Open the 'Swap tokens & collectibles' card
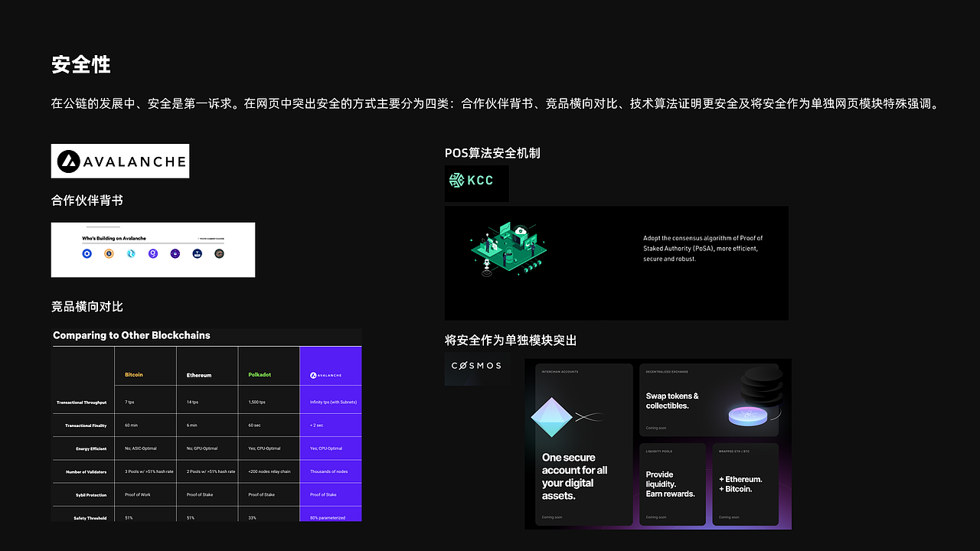The width and height of the screenshot is (980, 551). click(x=709, y=399)
